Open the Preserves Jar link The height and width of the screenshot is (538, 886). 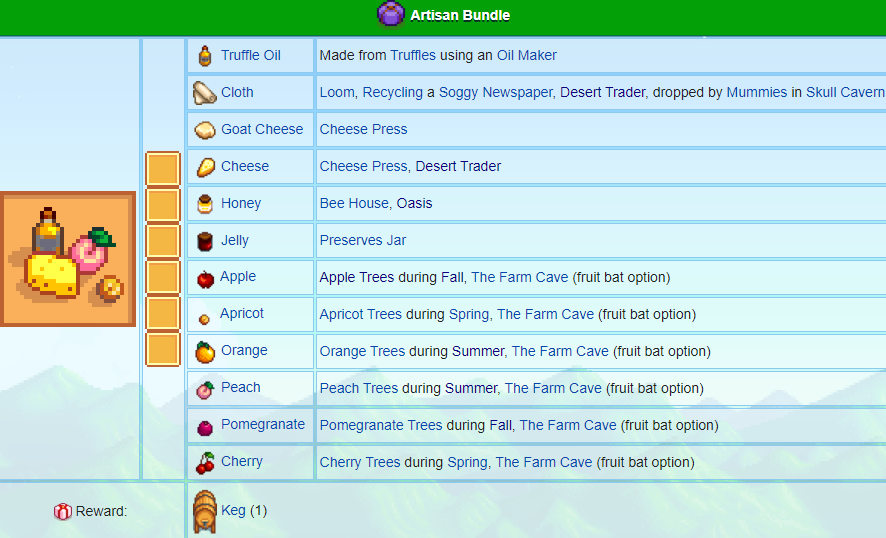(x=363, y=240)
